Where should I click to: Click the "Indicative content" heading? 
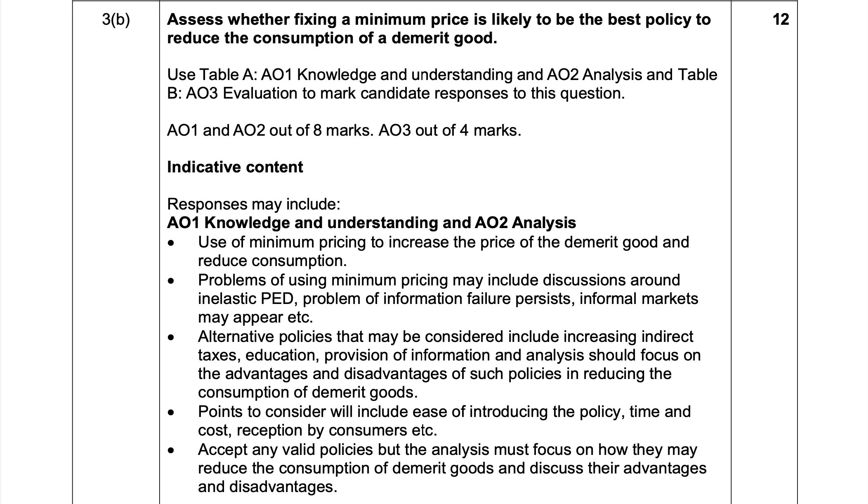click(235, 167)
